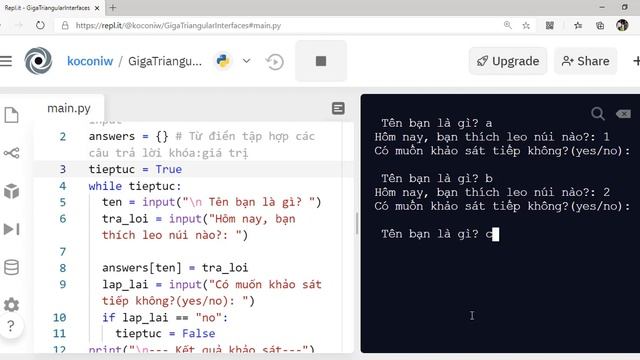This screenshot has width=640, height=360.
Task: Open the Settings gear in sidebar
Action: click(x=11, y=304)
